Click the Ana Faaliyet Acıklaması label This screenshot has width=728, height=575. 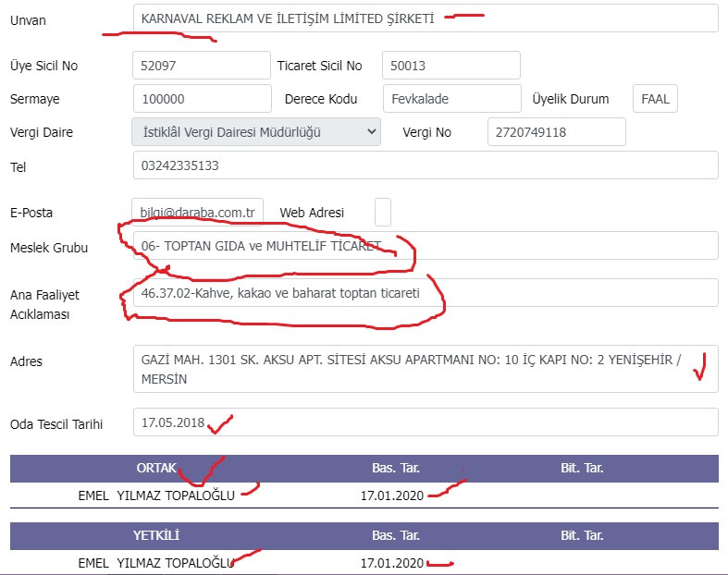[44, 304]
